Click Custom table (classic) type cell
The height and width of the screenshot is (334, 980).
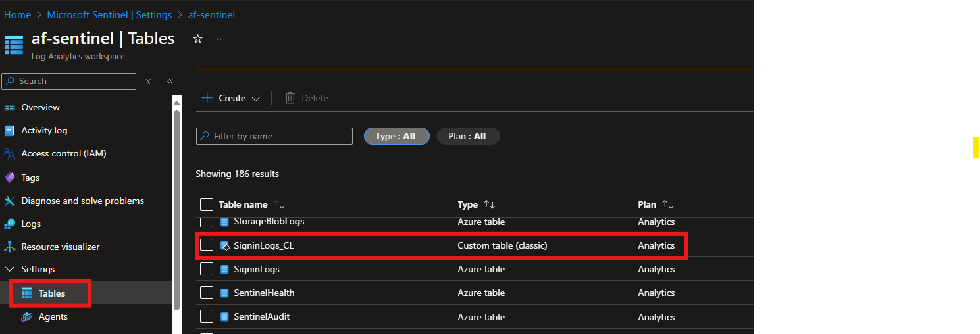coord(502,245)
